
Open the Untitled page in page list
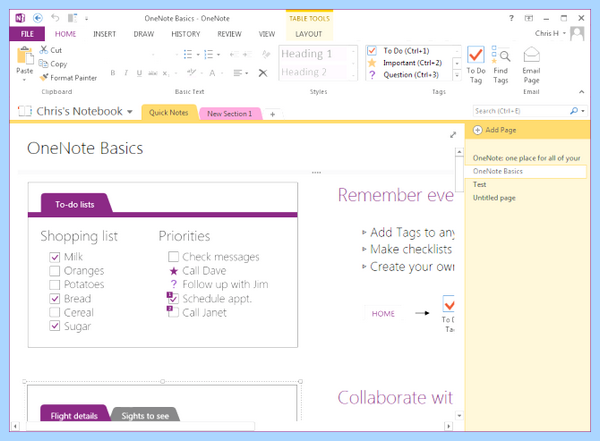click(494, 198)
